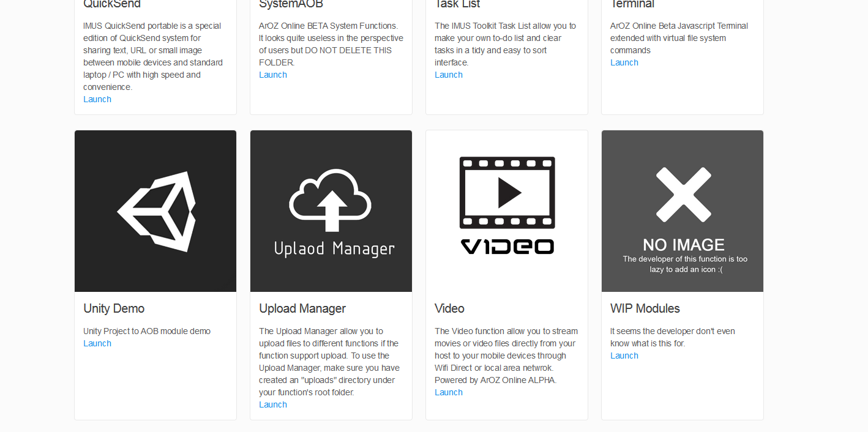
Task: Click the 'NO IMAGE' heading in thumbnail
Action: (x=683, y=245)
